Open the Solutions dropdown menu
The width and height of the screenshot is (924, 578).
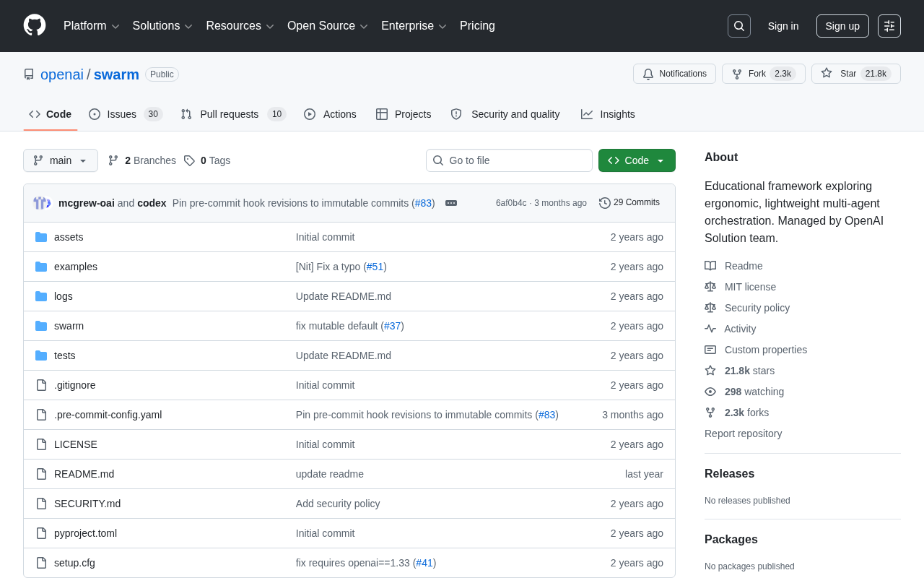coord(162,26)
